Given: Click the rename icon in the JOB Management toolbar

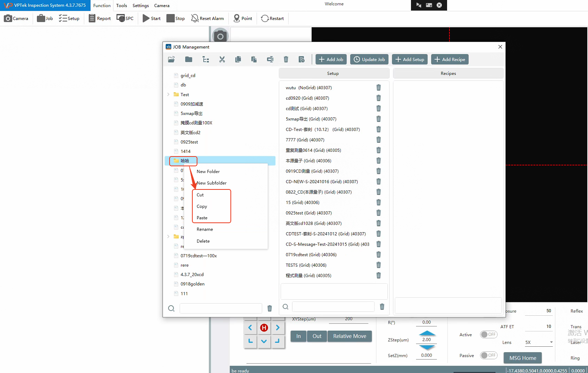Looking at the screenshot, I should pos(270,59).
